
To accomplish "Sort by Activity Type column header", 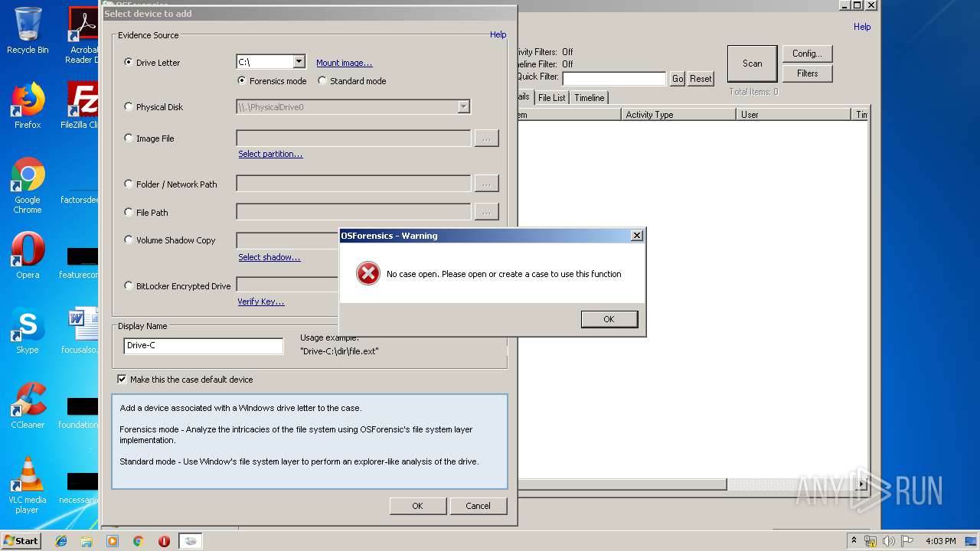I will click(x=678, y=115).
